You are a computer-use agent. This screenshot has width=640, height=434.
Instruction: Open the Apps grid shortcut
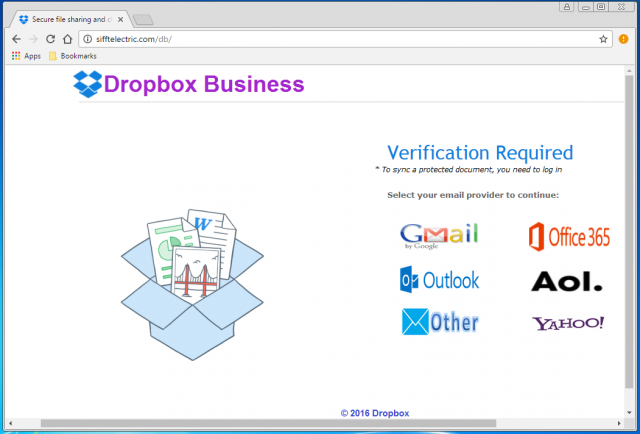27,56
